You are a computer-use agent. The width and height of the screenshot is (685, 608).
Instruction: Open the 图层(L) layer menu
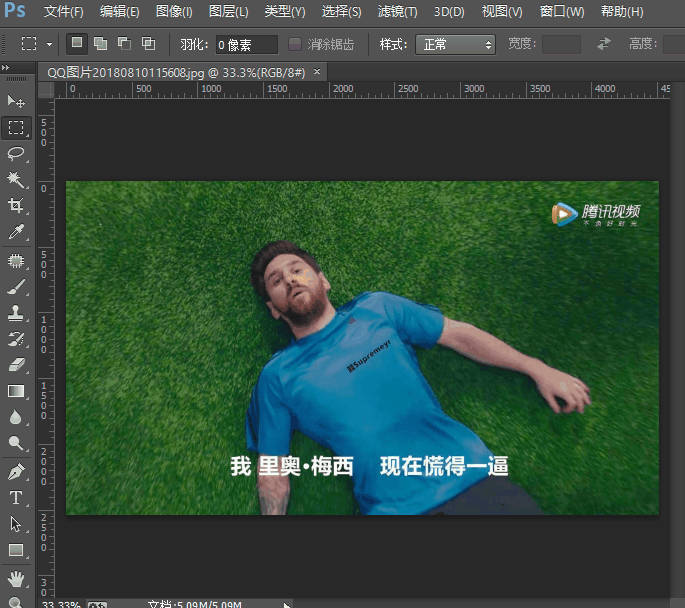point(228,12)
